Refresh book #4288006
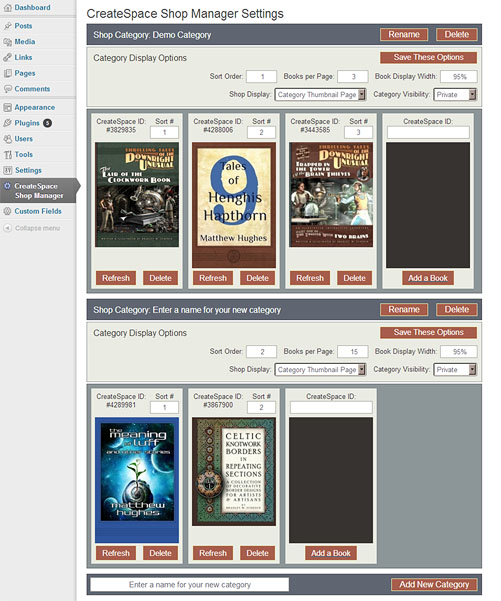Viewport: 501px width, 601px height. click(213, 278)
